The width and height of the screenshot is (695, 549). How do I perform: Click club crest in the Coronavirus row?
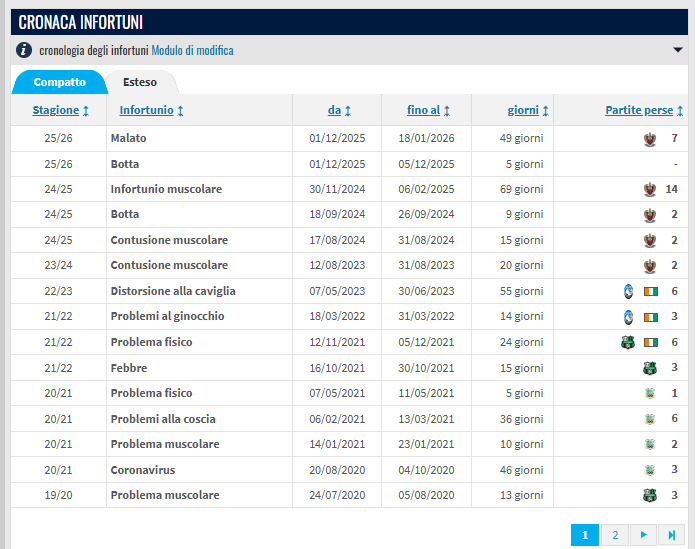click(x=650, y=470)
